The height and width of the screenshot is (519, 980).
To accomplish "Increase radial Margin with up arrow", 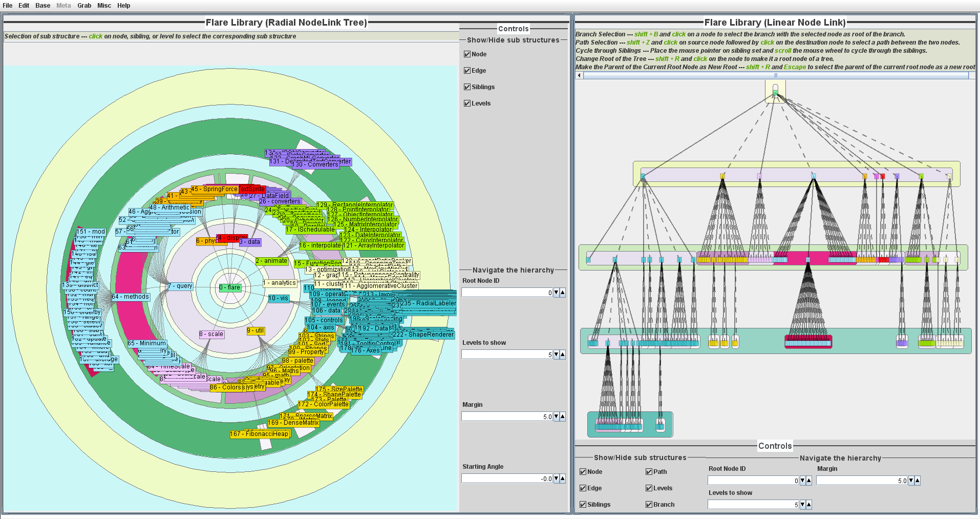I will point(563,417).
